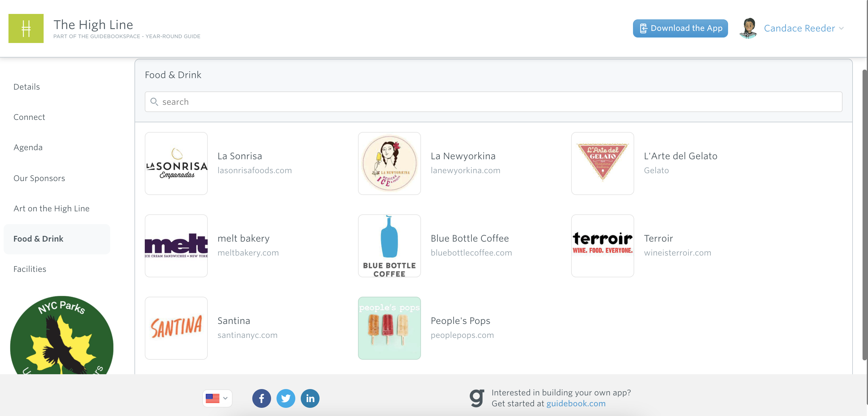The height and width of the screenshot is (416, 868).
Task: Open L'Arte del Gelato logo thumbnail
Action: [602, 163]
